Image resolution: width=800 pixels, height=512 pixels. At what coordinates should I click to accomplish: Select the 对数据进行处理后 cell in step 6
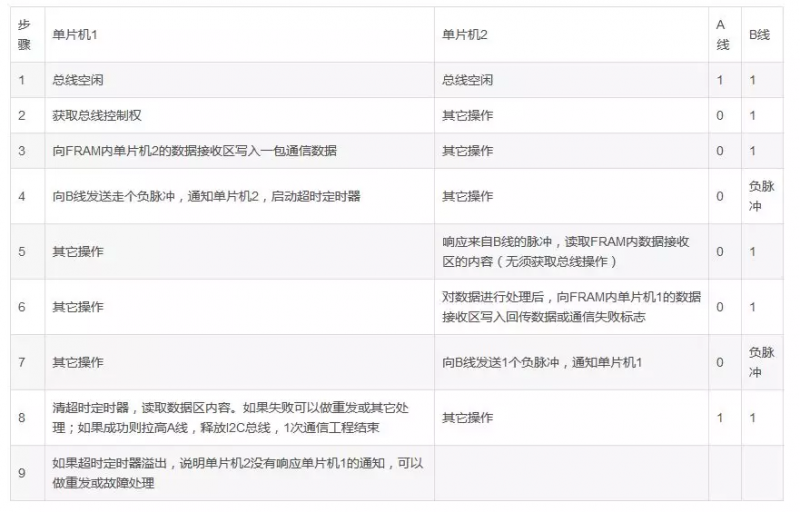click(x=571, y=307)
